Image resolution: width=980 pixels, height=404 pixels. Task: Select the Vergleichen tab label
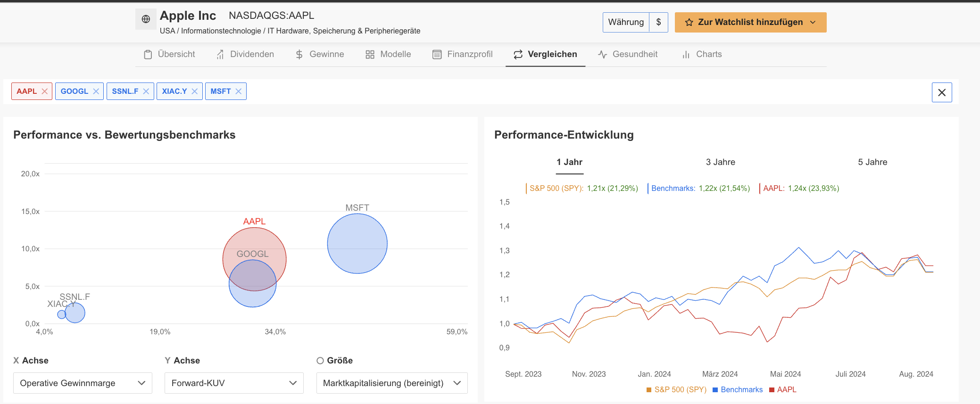coord(552,54)
